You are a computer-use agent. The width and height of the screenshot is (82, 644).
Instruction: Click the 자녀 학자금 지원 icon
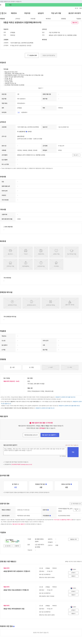coord(72,252)
